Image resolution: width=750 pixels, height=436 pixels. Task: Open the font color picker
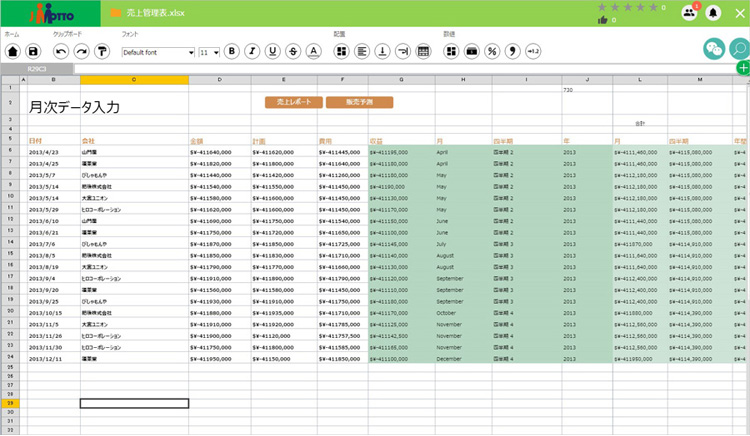(313, 51)
